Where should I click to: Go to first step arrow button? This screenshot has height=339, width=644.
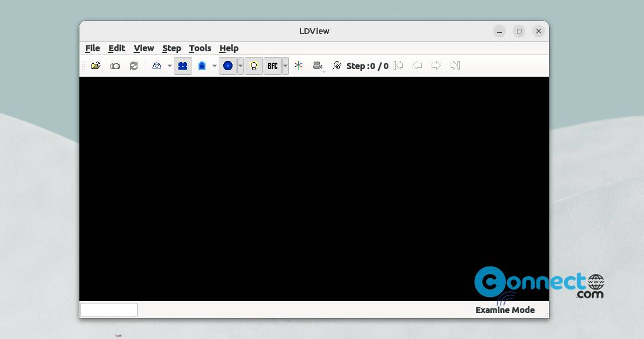(x=398, y=66)
